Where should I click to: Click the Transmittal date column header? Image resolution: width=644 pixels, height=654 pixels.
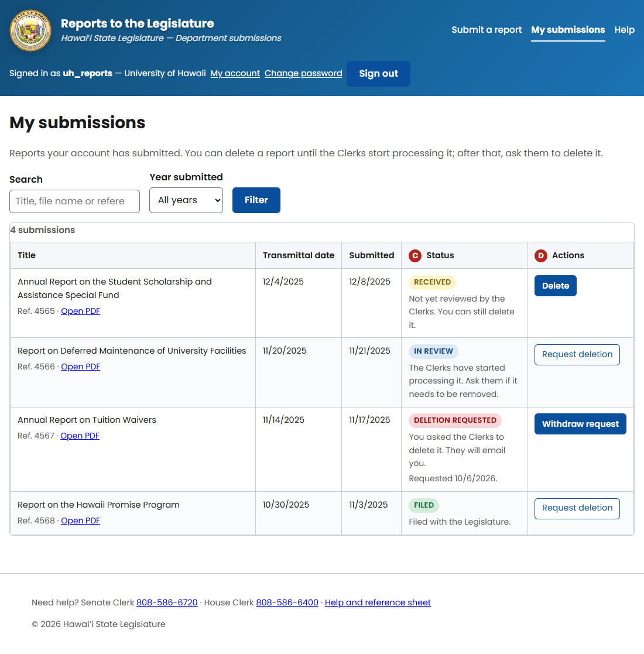pos(298,255)
